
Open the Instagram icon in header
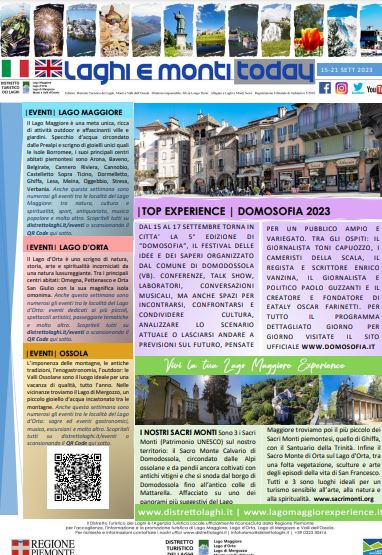(341, 88)
